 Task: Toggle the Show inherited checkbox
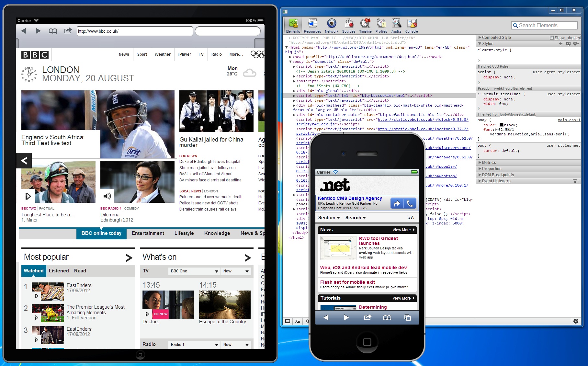552,38
